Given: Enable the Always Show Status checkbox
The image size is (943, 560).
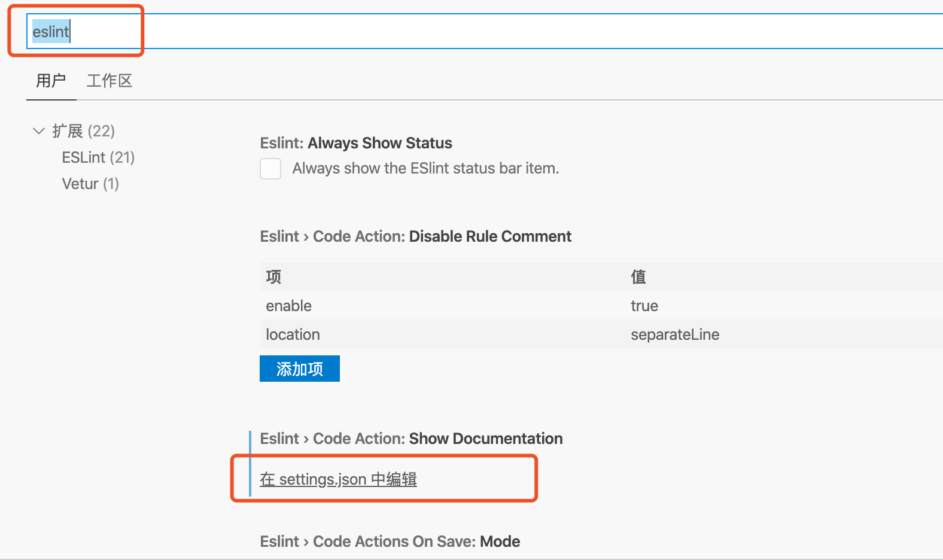Looking at the screenshot, I should (x=270, y=169).
